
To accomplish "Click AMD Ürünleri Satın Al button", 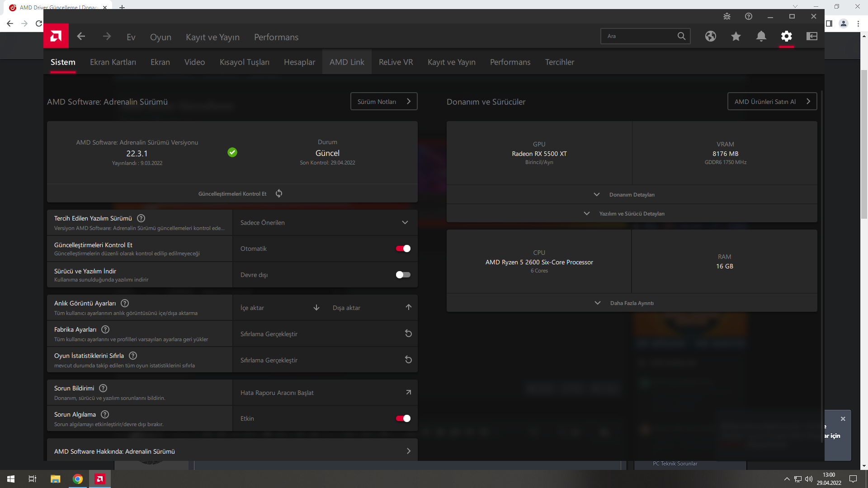I will [772, 101].
